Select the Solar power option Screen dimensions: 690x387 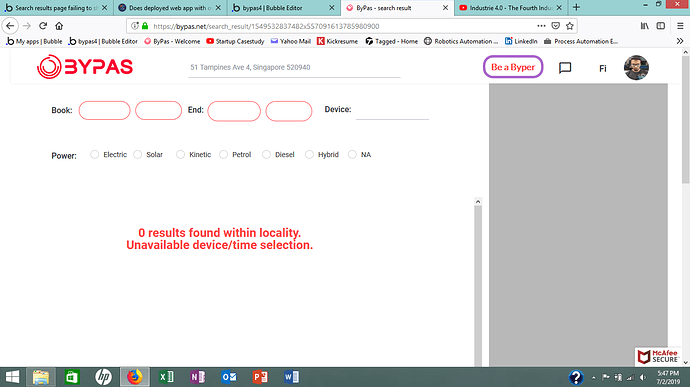point(138,155)
